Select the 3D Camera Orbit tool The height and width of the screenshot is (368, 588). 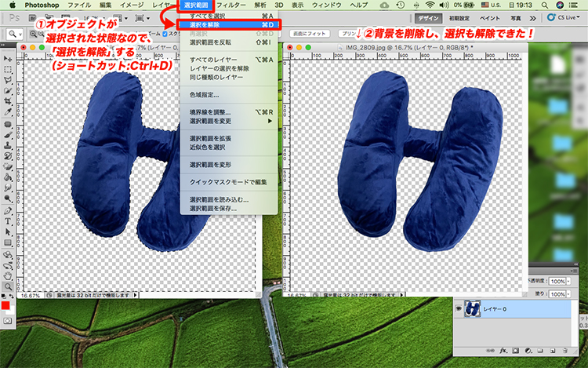[8, 265]
